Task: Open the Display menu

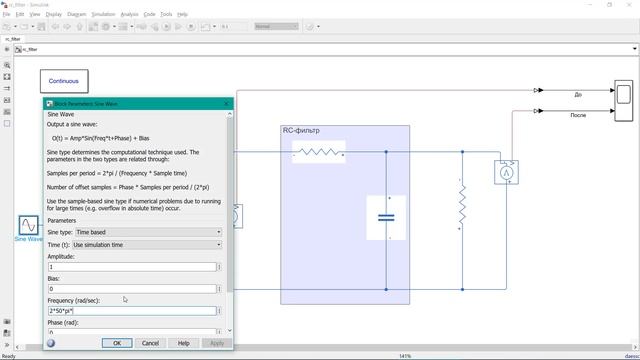Action: [53, 14]
